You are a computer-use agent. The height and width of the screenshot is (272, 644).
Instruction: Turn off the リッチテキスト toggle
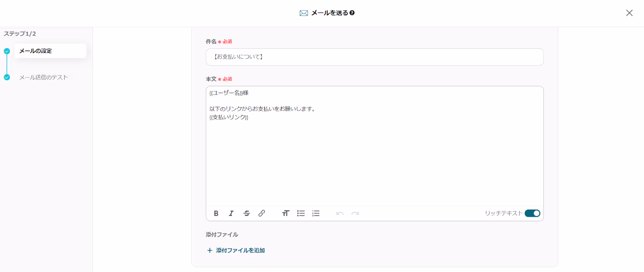point(533,213)
